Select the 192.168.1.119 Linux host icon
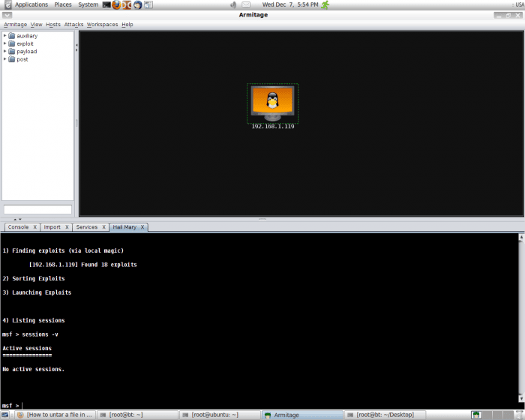This screenshot has width=525, height=420. coord(272,103)
